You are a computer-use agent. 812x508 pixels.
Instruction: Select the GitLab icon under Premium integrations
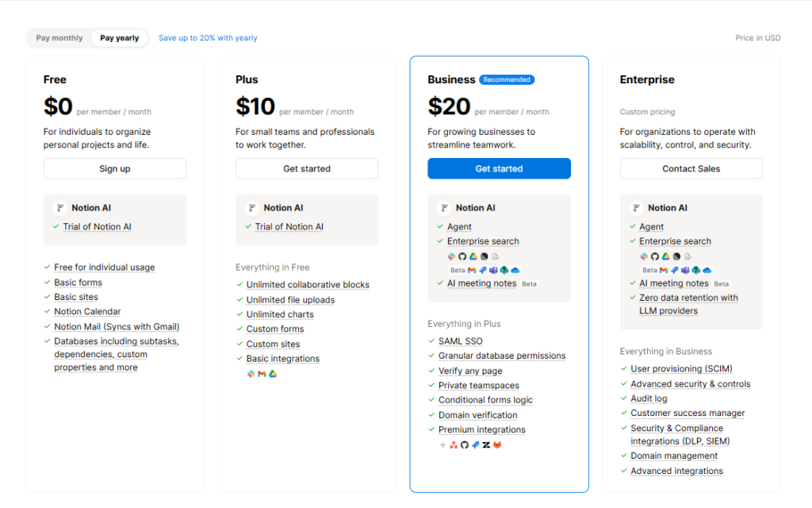497,444
